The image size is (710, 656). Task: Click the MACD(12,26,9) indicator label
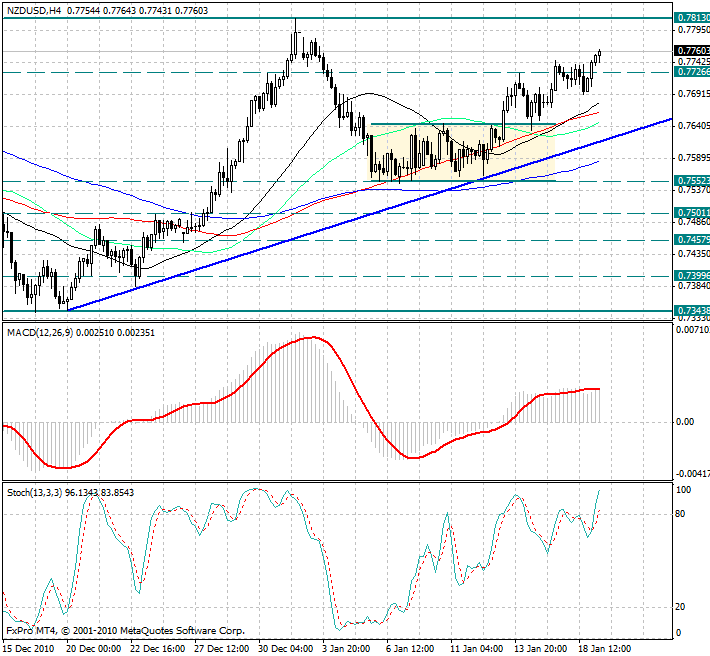(x=38, y=331)
